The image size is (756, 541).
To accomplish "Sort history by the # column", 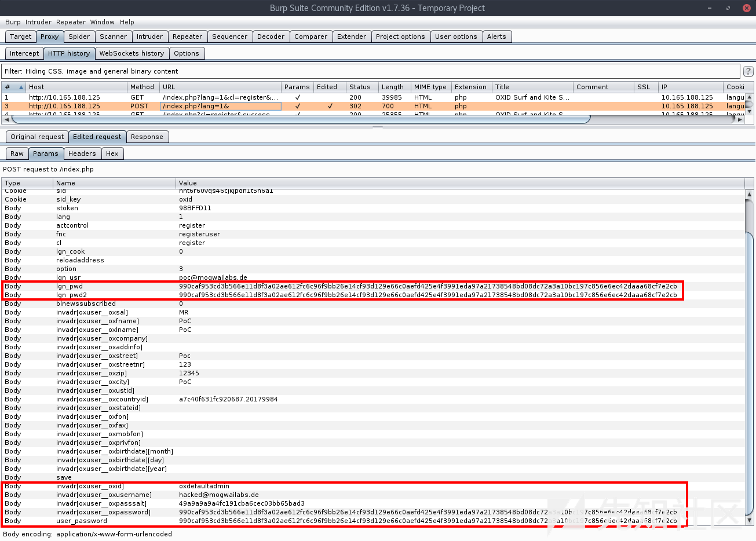I will [x=14, y=87].
